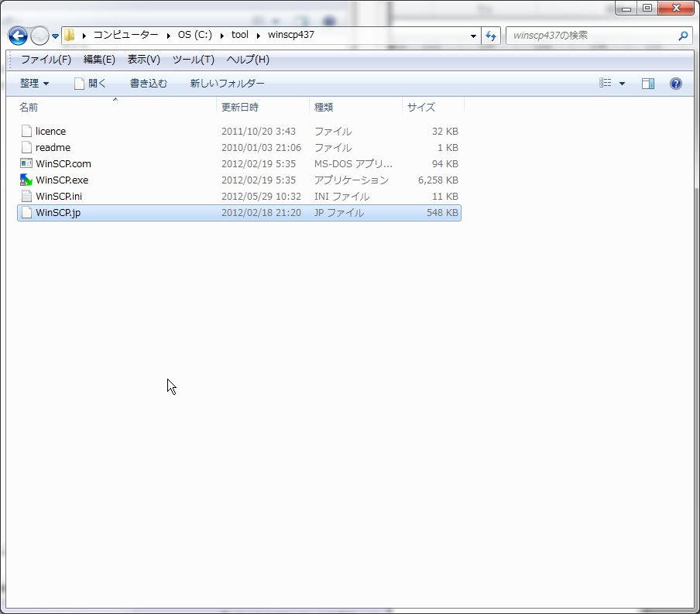Click the WinSCP.jp file icon
Image resolution: width=700 pixels, height=614 pixels.
click(x=27, y=213)
